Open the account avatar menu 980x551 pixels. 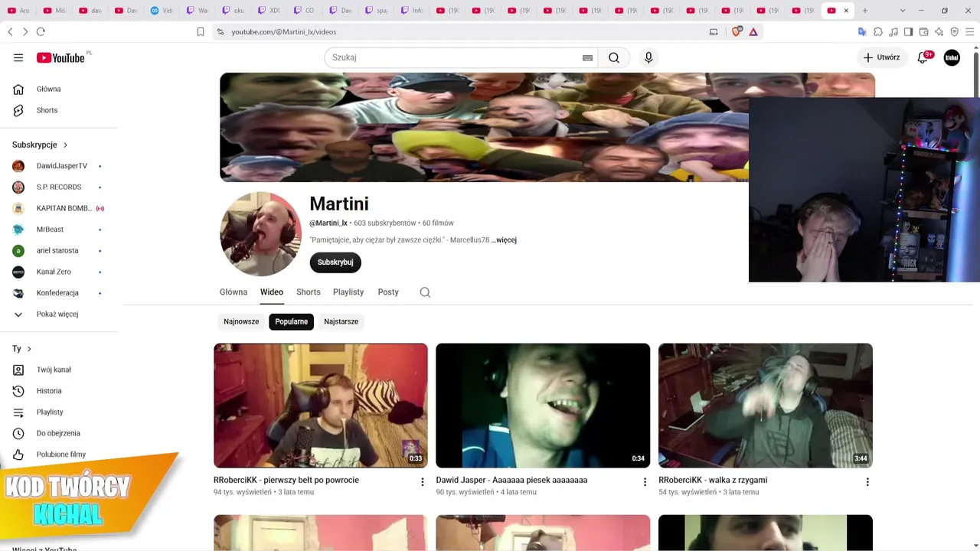click(952, 57)
